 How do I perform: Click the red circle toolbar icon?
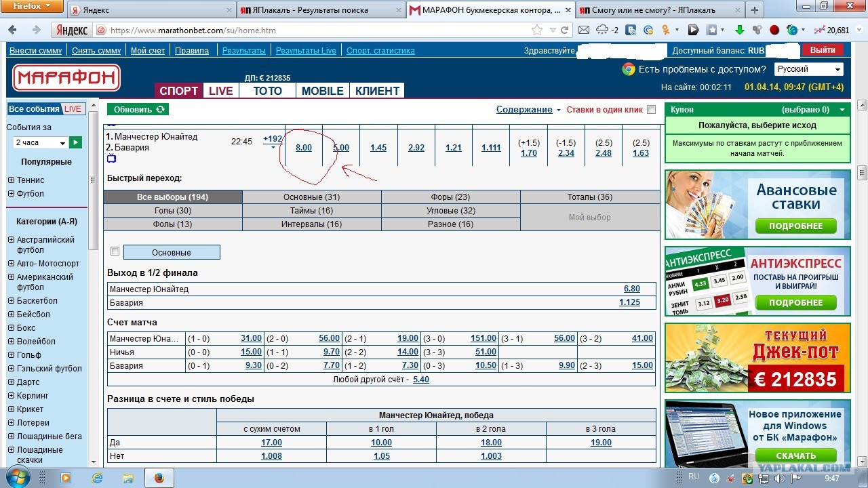pyautogui.click(x=774, y=30)
